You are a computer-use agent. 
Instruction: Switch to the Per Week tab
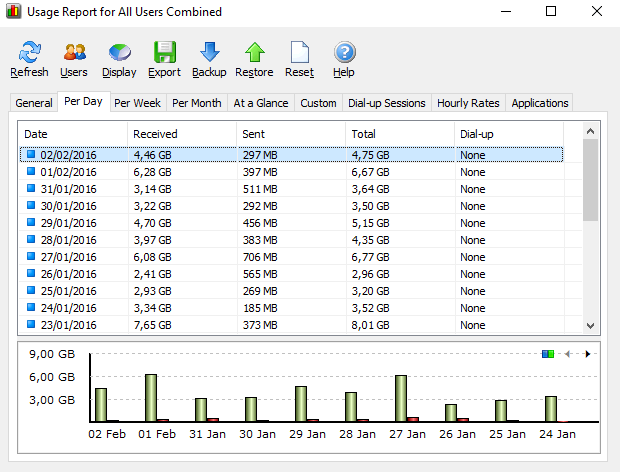point(137,103)
